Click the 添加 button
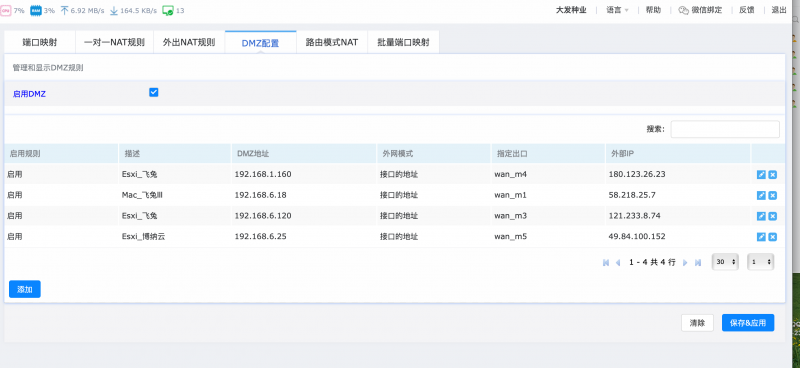Screen dimensions: 800x368 24,289
